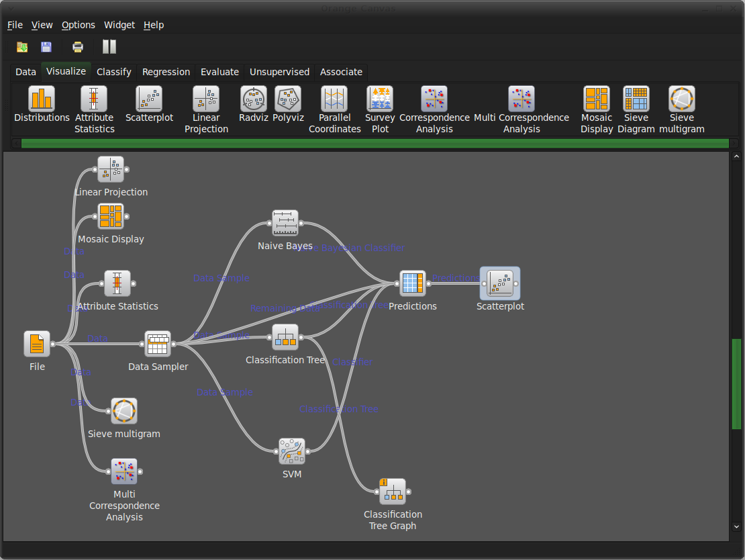Switch to the Classify tab
745x560 pixels.
tap(113, 72)
